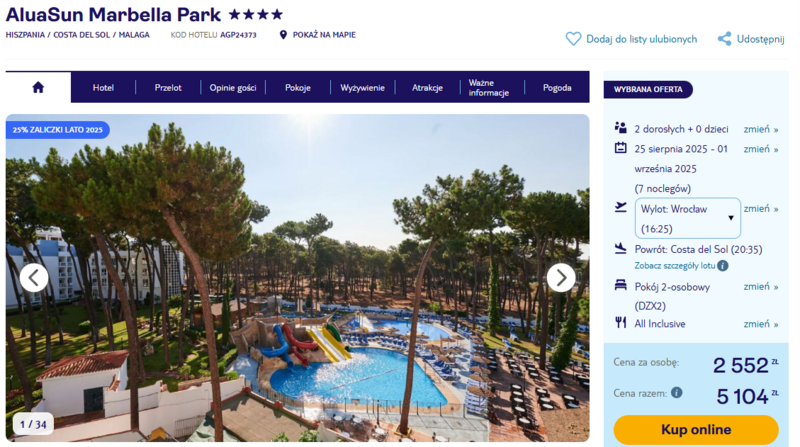Show previous photo with left arrow
Screen dimensions: 800x447
[x=34, y=278]
